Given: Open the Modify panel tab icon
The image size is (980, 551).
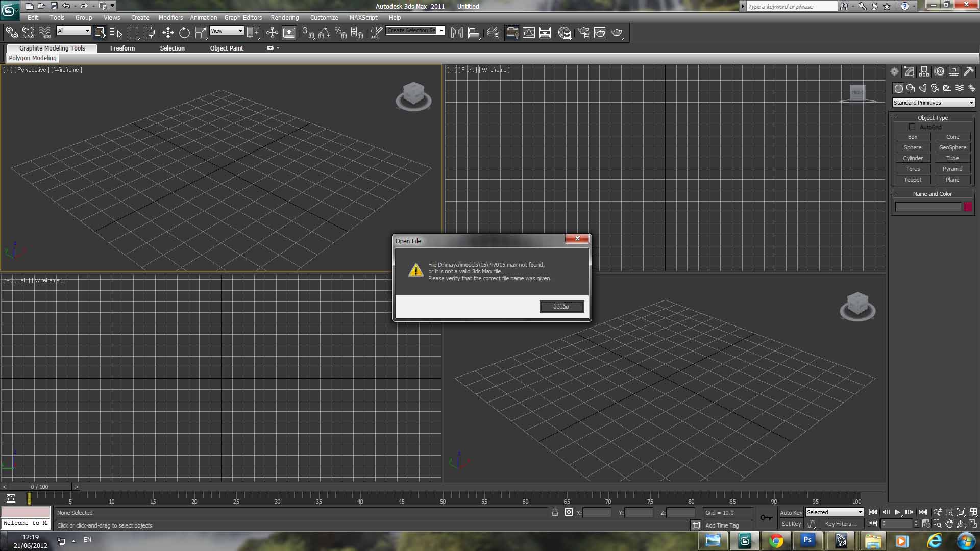Looking at the screenshot, I should pos(909,72).
